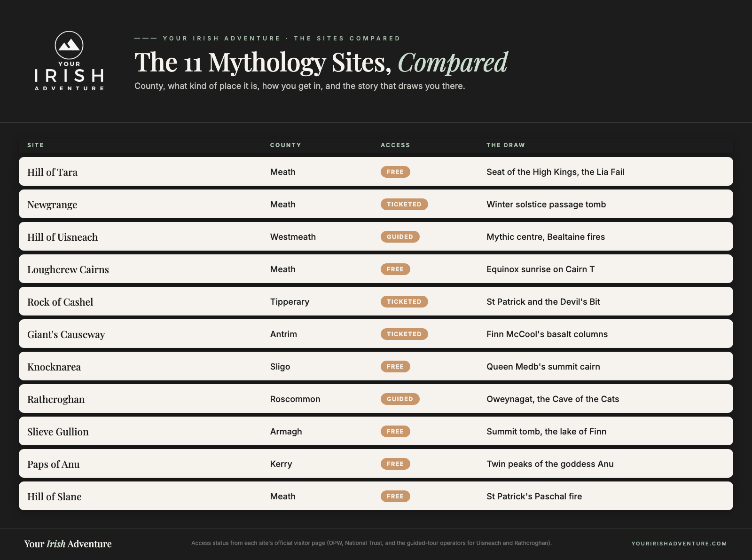Click the footer access status note
This screenshot has height=560, width=752.
pyautogui.click(x=371, y=543)
